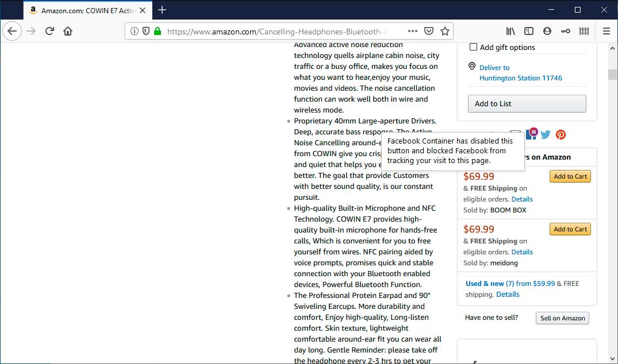This screenshot has width=618, height=364.
Task: Click the second $69.99 price above meidong
Action: [x=478, y=229]
